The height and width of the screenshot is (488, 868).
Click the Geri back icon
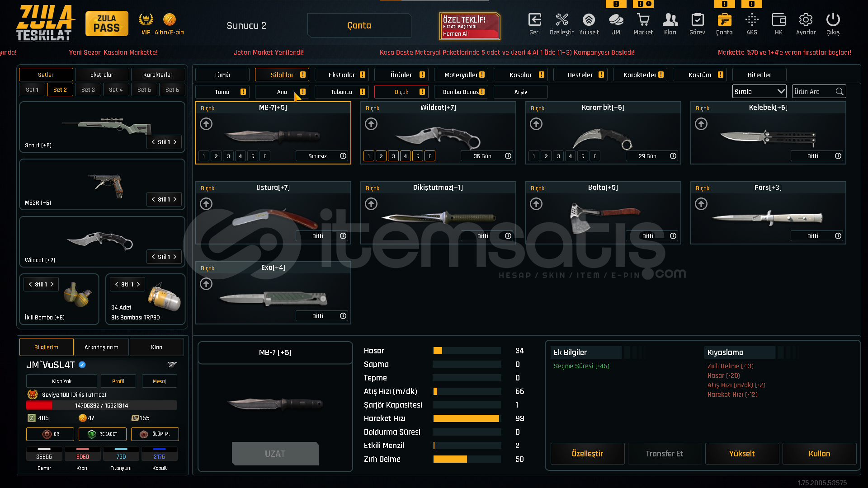534,20
